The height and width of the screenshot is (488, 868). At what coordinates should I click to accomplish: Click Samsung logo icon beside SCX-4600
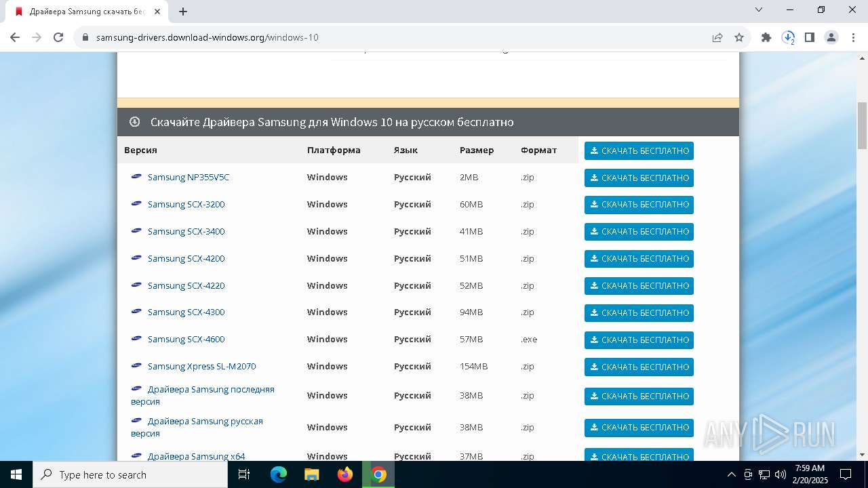(136, 338)
